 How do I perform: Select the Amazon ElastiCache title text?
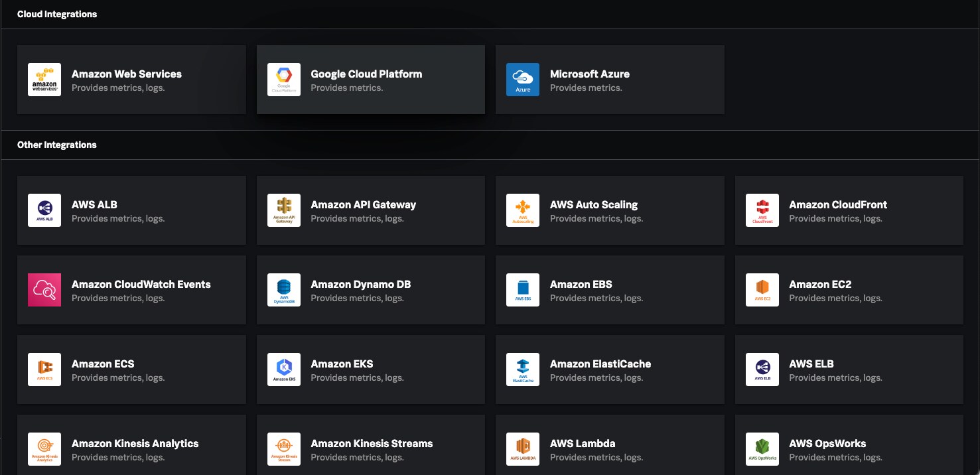(x=600, y=364)
